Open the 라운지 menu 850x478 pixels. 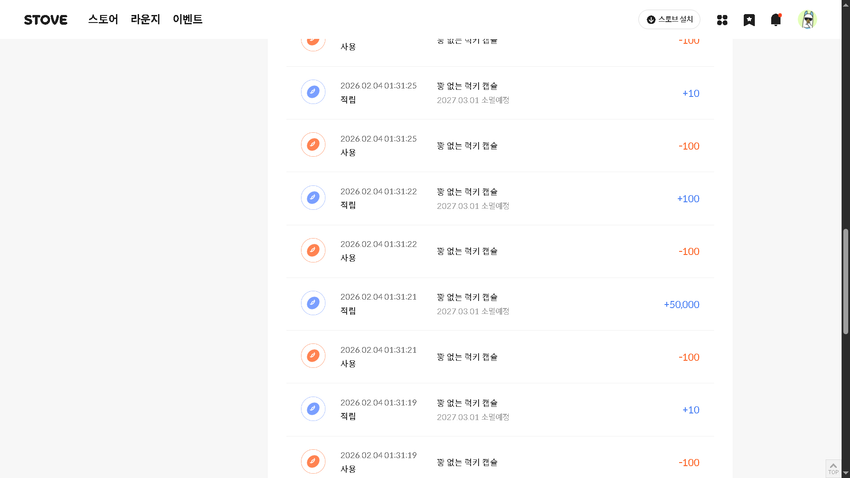[x=145, y=20]
